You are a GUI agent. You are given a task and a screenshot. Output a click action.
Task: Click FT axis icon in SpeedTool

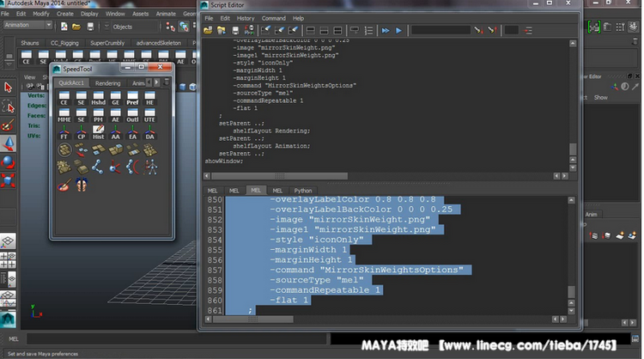click(x=64, y=132)
